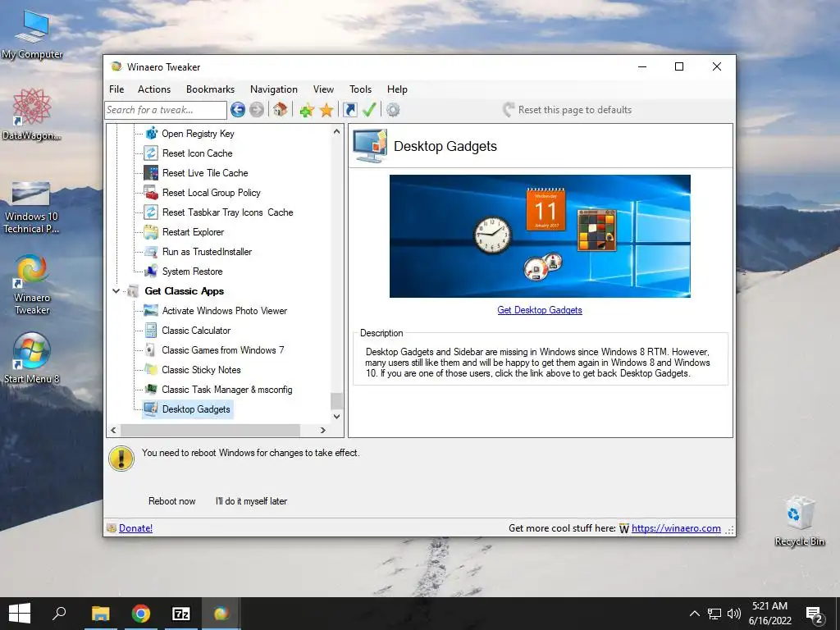Click the tree horizontal scrollbar right arrow

coord(322,430)
